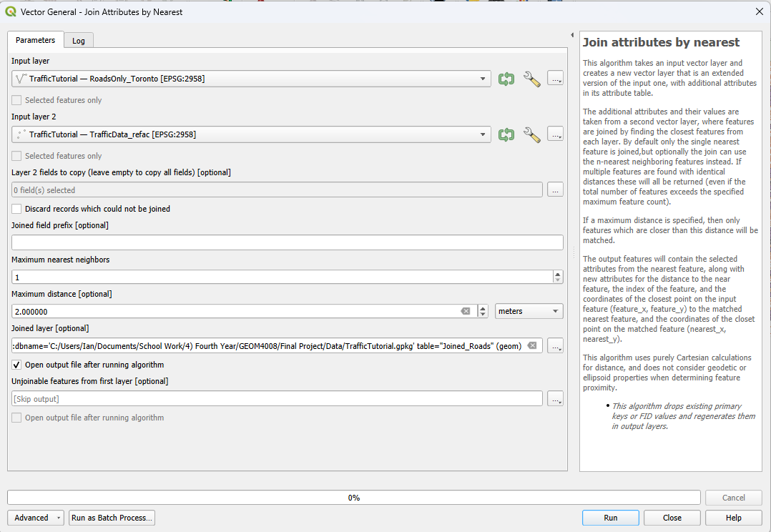Select the Parameters tab
The height and width of the screenshot is (532, 771).
tap(36, 41)
